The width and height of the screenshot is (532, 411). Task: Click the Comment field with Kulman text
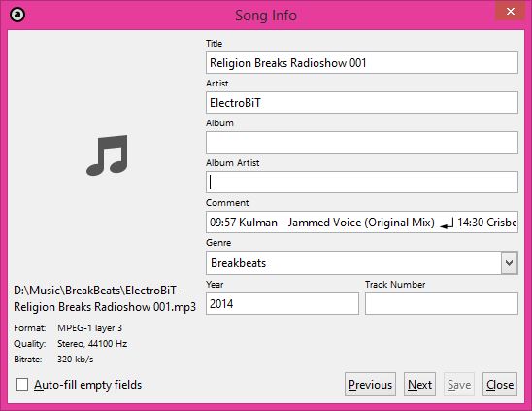(362, 223)
